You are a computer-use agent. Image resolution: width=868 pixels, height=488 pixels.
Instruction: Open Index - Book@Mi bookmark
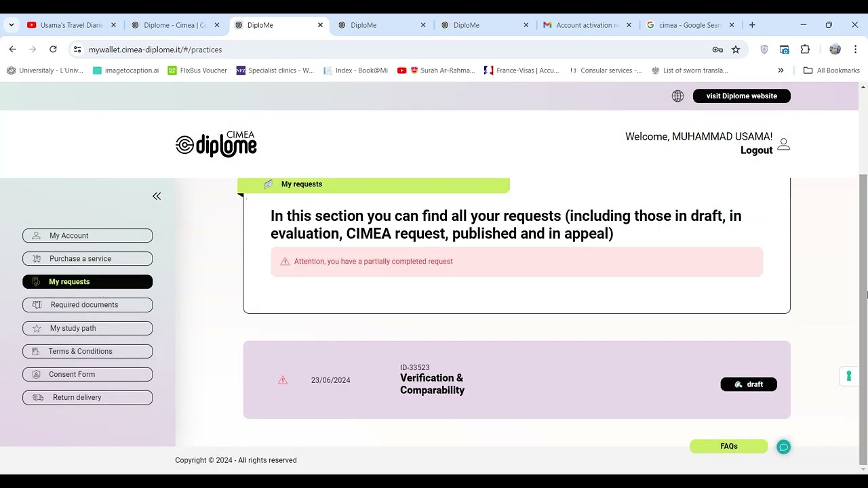[355, 70]
